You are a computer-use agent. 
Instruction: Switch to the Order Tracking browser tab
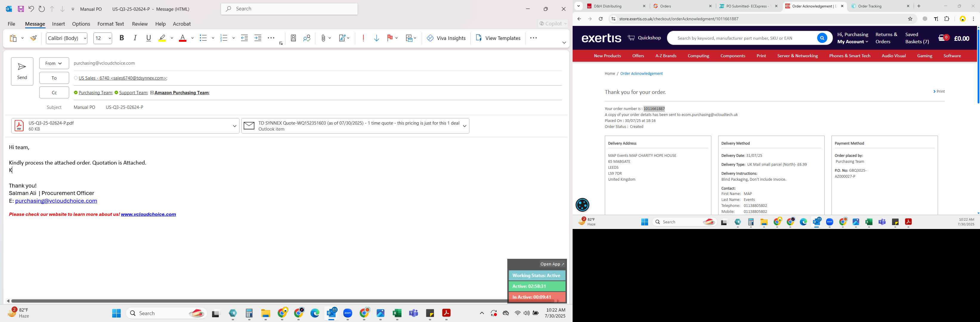[x=880, y=6]
